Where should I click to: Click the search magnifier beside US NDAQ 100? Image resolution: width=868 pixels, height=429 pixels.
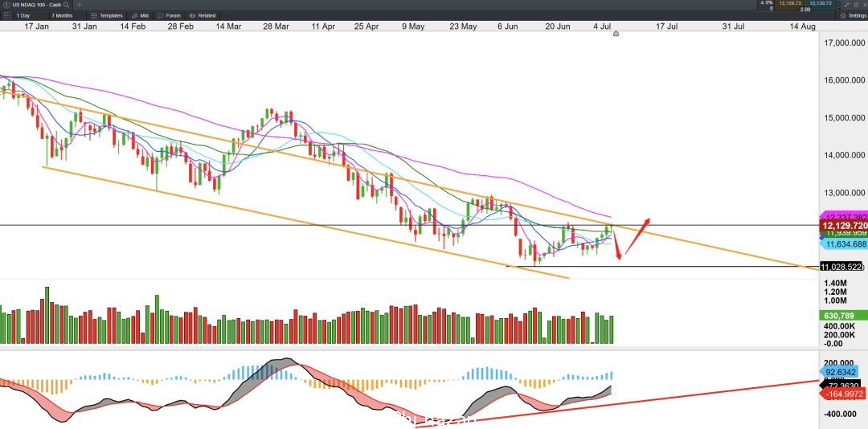(x=66, y=5)
